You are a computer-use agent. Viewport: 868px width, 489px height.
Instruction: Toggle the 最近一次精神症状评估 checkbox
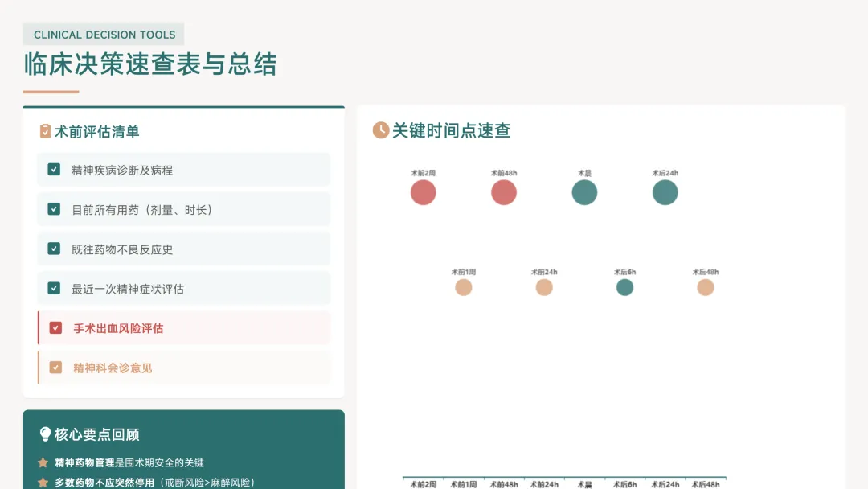tap(54, 288)
